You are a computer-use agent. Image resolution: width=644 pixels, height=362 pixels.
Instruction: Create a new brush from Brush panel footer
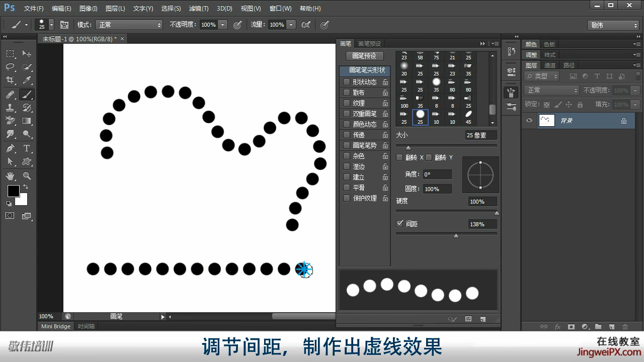click(482, 319)
